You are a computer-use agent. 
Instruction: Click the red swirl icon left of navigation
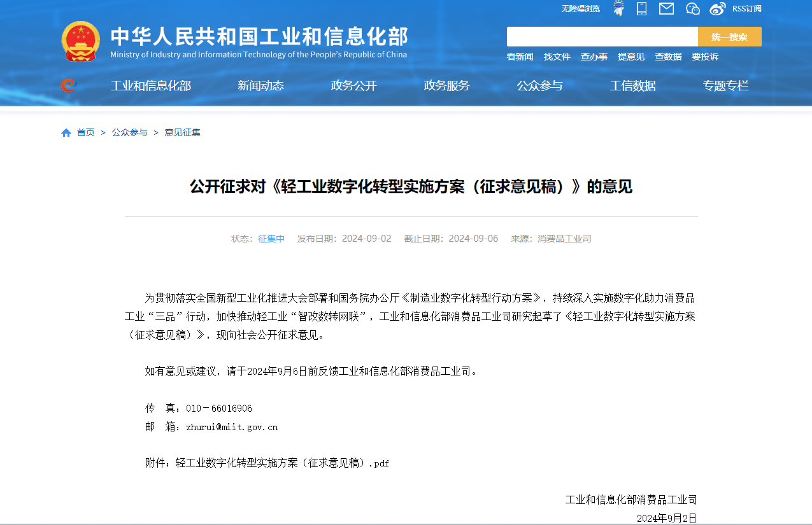tap(69, 85)
